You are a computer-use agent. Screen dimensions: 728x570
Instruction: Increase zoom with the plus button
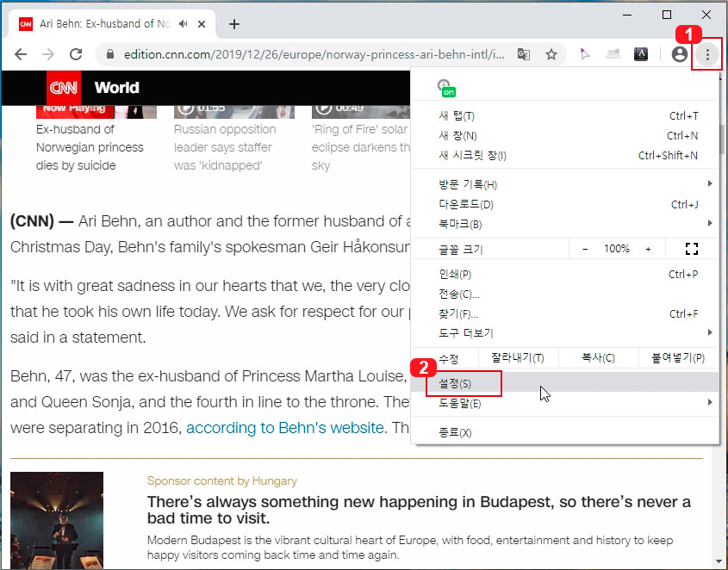coord(648,249)
